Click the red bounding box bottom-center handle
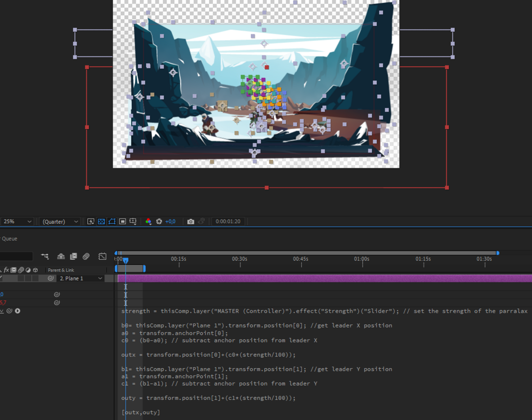 pyautogui.click(x=267, y=187)
